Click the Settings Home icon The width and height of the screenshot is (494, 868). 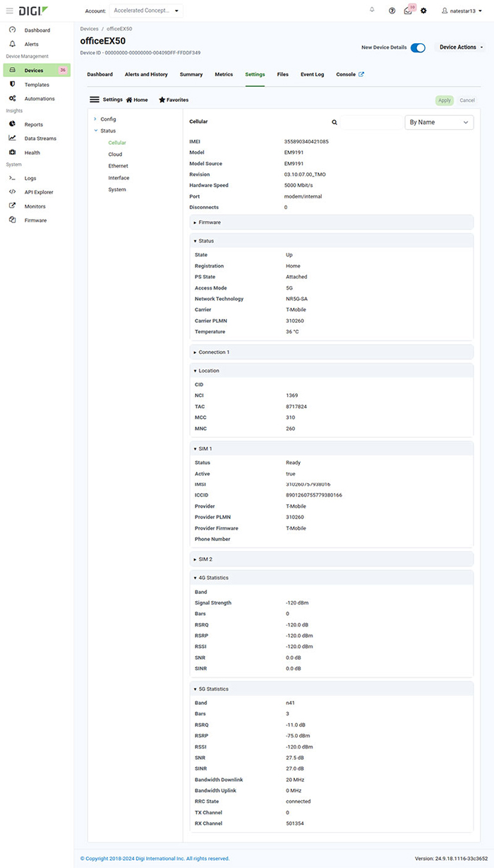(130, 100)
